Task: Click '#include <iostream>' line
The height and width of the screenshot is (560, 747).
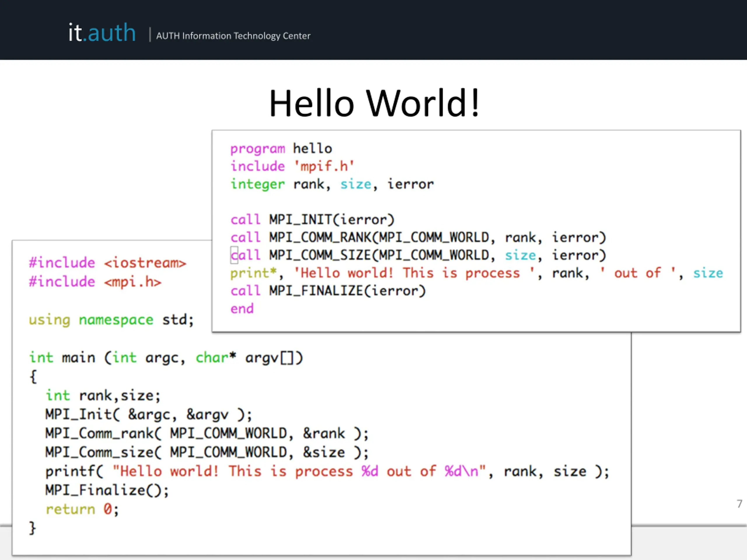Action: click(x=107, y=262)
